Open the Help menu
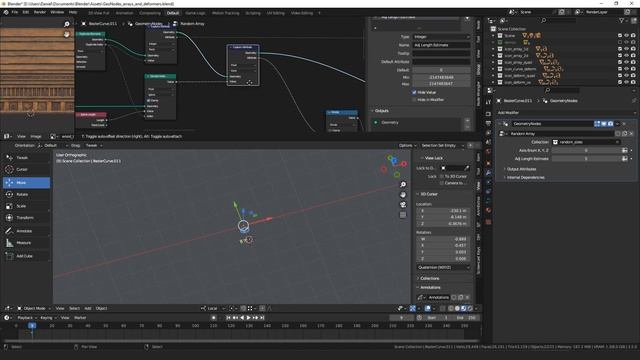This screenshot has width=640, height=360. click(x=73, y=12)
